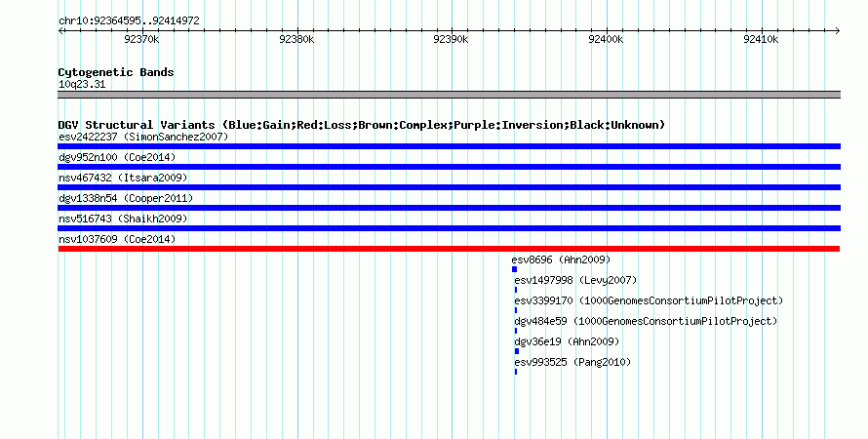Image resolution: width=868 pixels, height=439 pixels.
Task: Click the esv993525 (Pang2010) label
Action: point(572,362)
